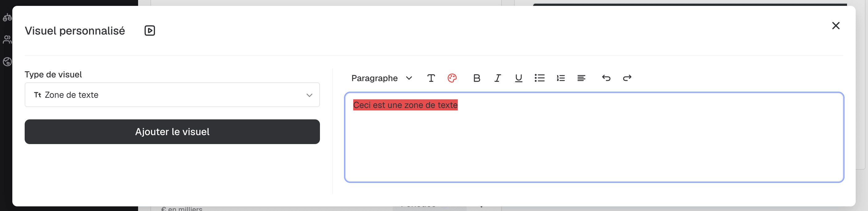Viewport: 868px width, 211px height.
Task: Toggle italic formatting
Action: (x=498, y=78)
